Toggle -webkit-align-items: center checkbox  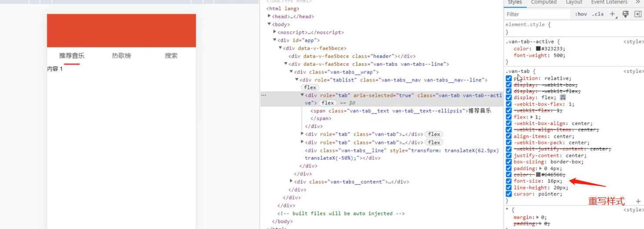(509, 130)
